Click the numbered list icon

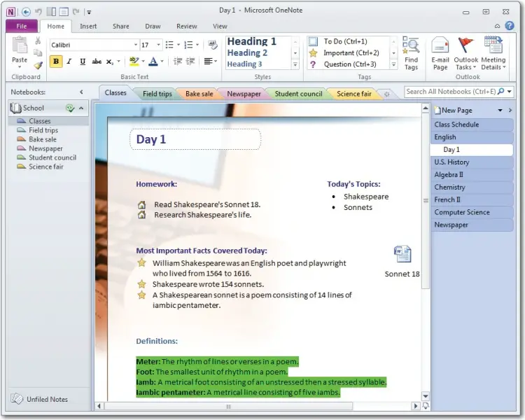click(x=189, y=45)
